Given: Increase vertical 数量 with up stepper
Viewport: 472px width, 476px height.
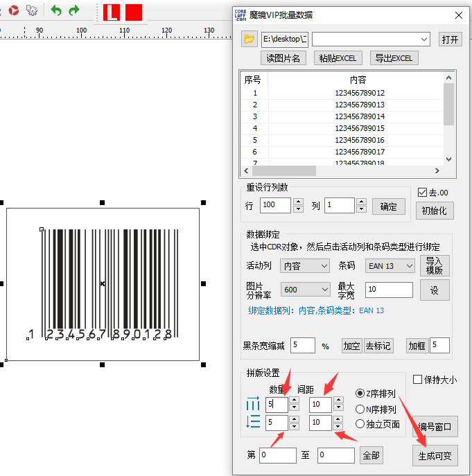Looking at the screenshot, I should pos(294,419).
